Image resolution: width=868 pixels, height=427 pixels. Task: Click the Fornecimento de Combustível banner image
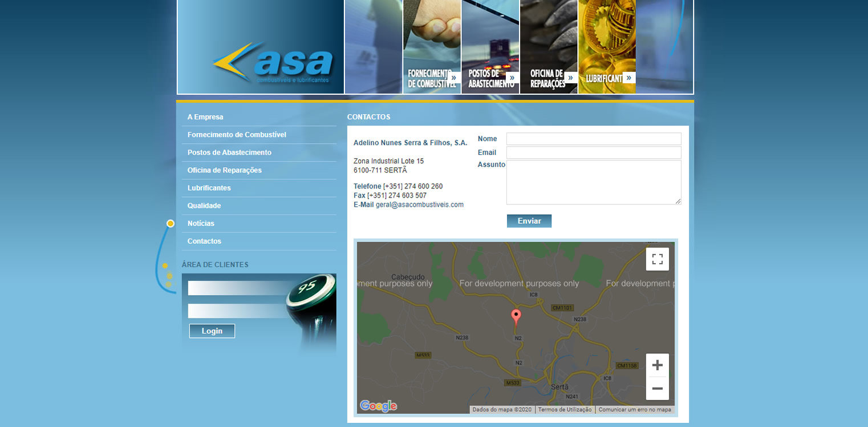click(x=432, y=47)
